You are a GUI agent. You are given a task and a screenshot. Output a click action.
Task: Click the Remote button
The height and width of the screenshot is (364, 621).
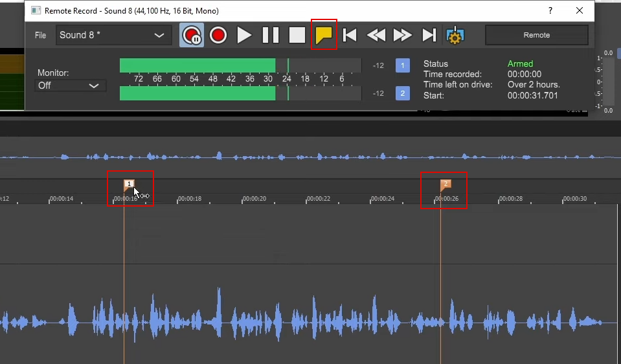coord(537,35)
